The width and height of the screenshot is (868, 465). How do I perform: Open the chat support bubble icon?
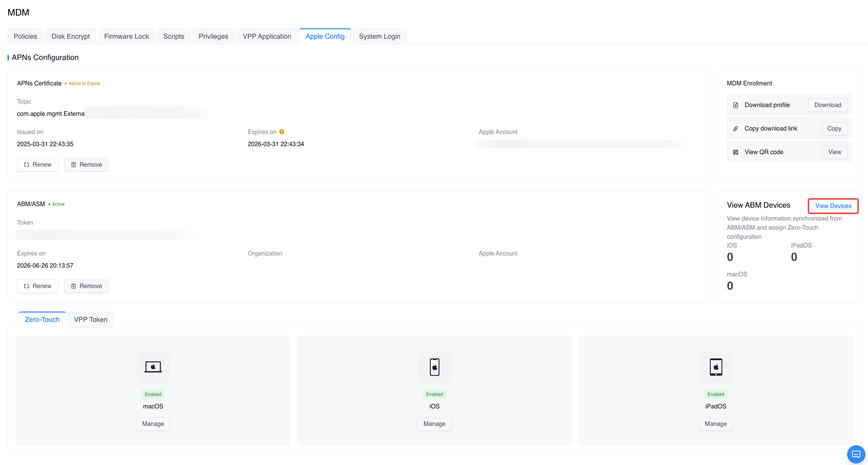coord(856,454)
